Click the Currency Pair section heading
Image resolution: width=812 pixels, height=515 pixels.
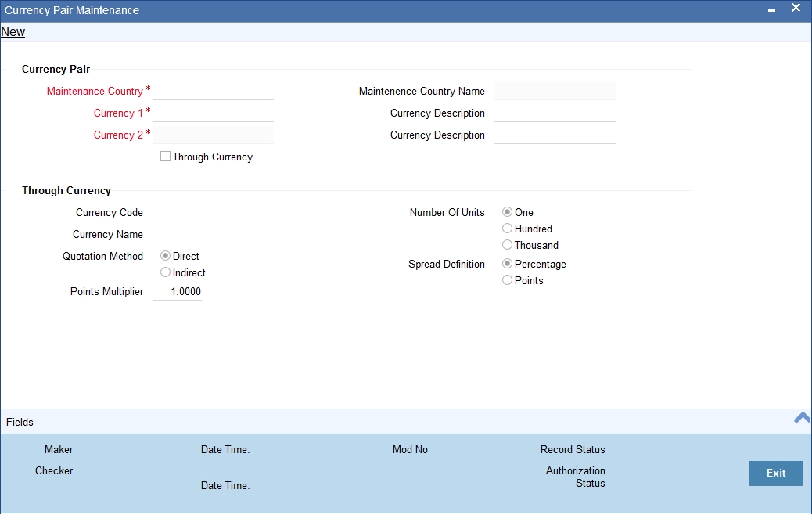pyautogui.click(x=56, y=70)
